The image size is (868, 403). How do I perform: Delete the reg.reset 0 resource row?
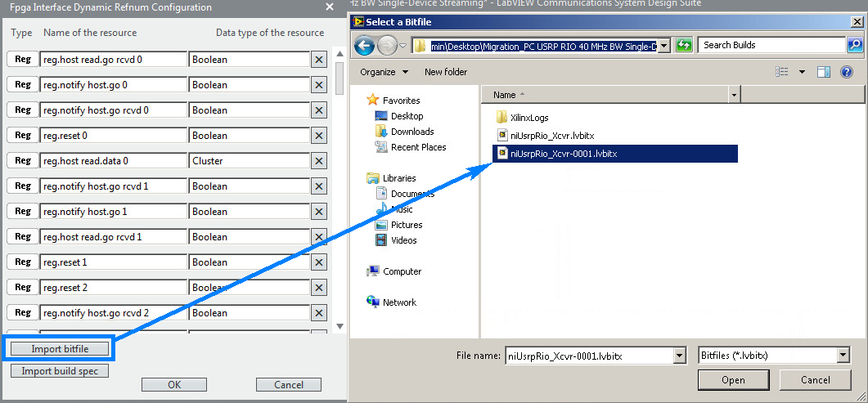pos(319,136)
